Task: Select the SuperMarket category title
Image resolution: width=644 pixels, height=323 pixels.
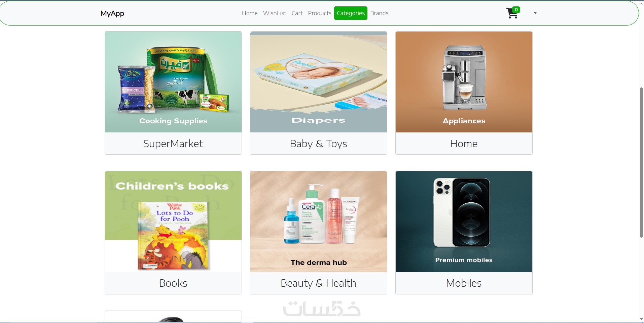Action: click(x=173, y=144)
